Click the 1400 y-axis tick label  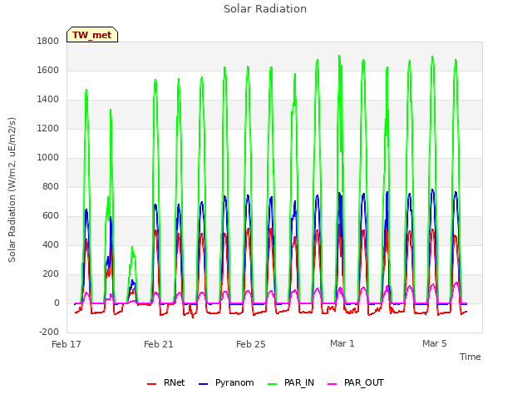tap(48, 100)
